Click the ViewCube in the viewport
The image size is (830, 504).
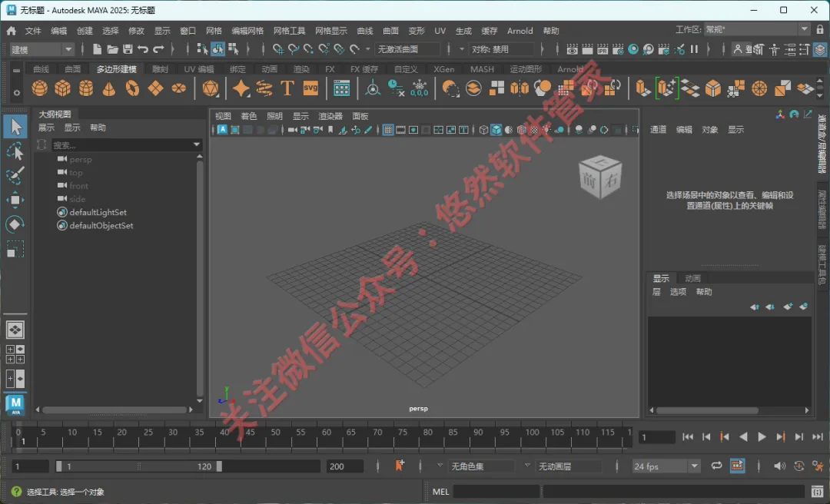click(x=600, y=177)
